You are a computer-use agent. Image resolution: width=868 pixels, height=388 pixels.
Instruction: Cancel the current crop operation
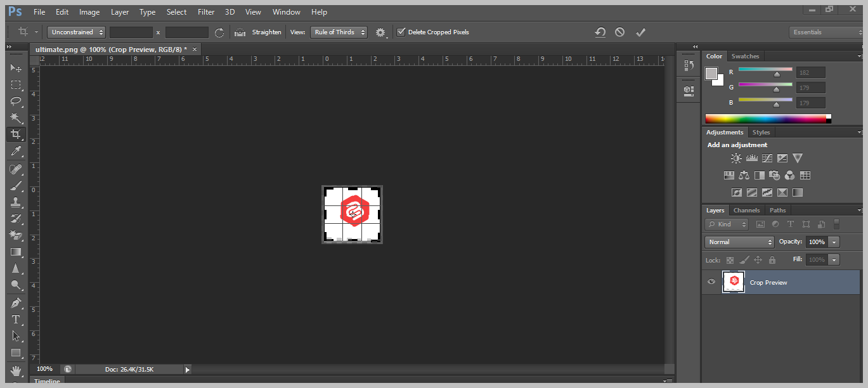click(620, 32)
